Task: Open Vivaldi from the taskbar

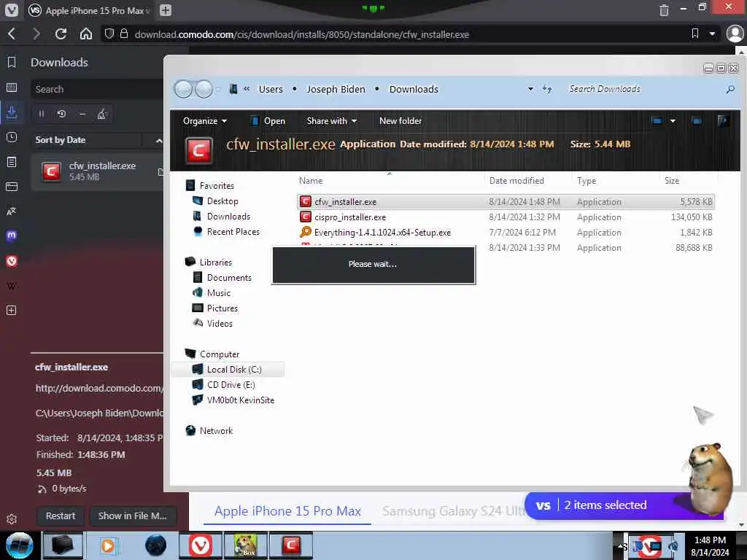Action: [x=200, y=545]
